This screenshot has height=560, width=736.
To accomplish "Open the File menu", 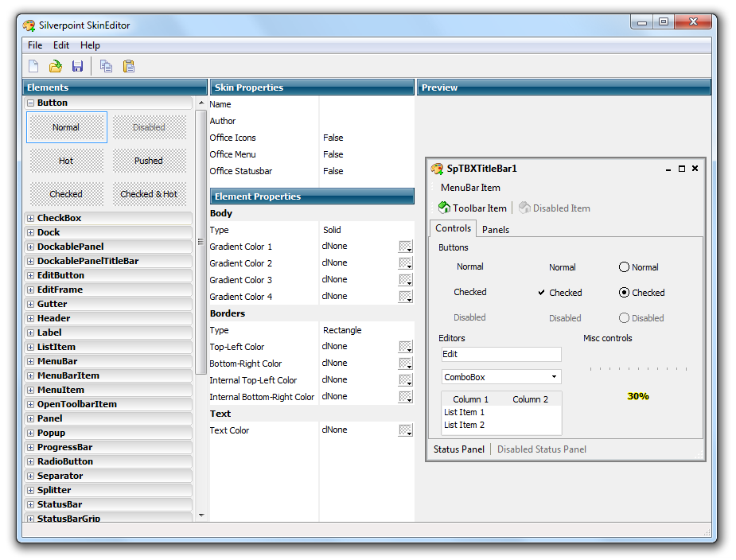I will pos(35,45).
